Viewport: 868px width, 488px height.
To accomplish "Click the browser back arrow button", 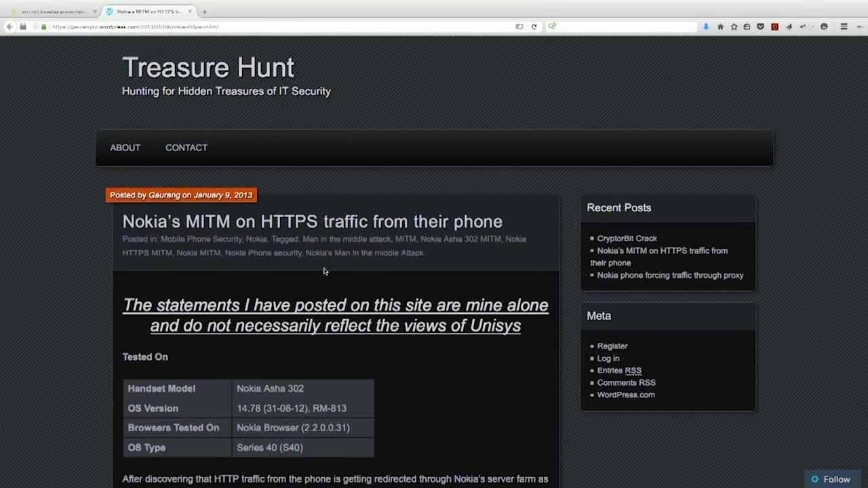I will pyautogui.click(x=9, y=26).
